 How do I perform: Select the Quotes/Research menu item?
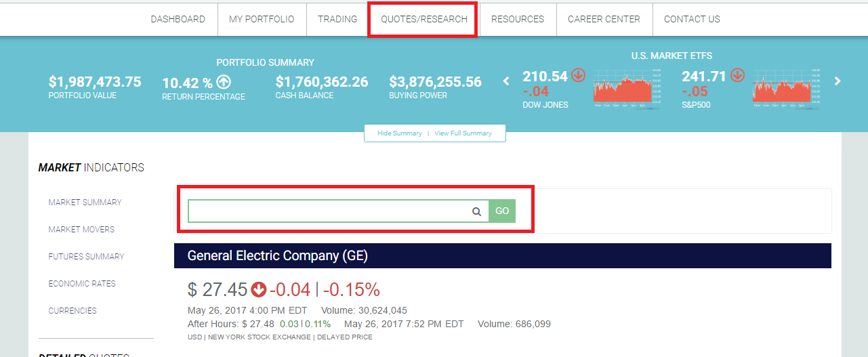tap(424, 19)
